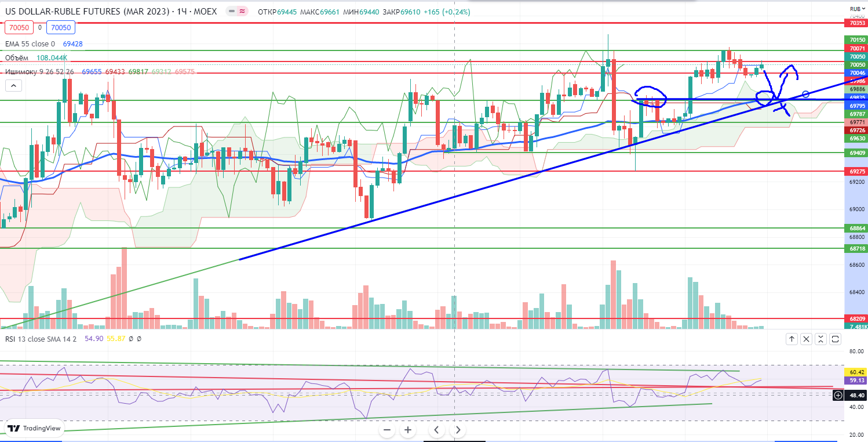The height and width of the screenshot is (442, 868).
Task: Open the RUB currency dropdown
Action: (x=856, y=9)
